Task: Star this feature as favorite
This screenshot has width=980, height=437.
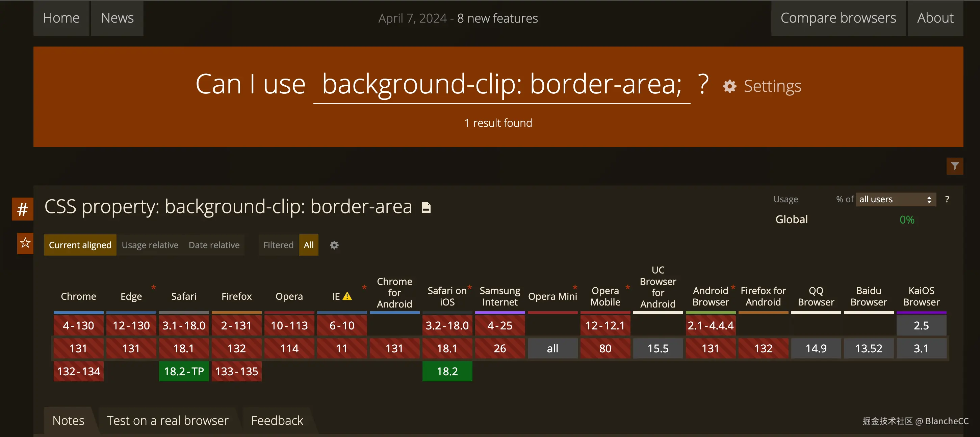Action: click(25, 243)
